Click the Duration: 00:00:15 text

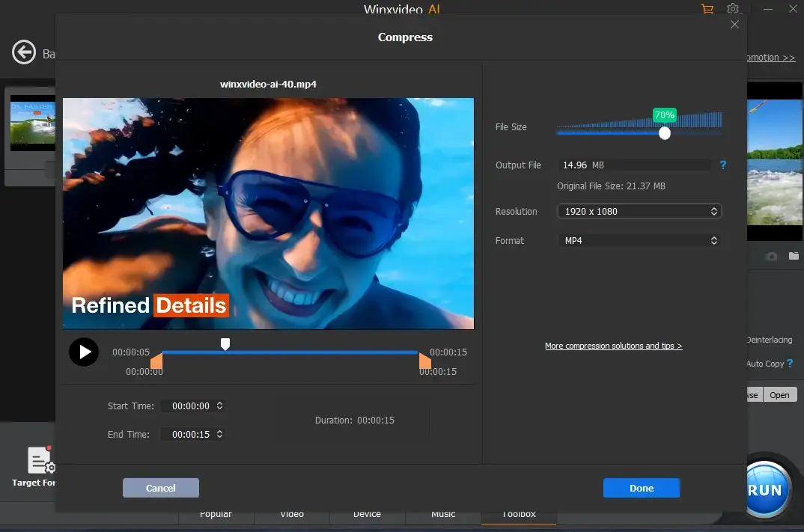[x=355, y=421]
